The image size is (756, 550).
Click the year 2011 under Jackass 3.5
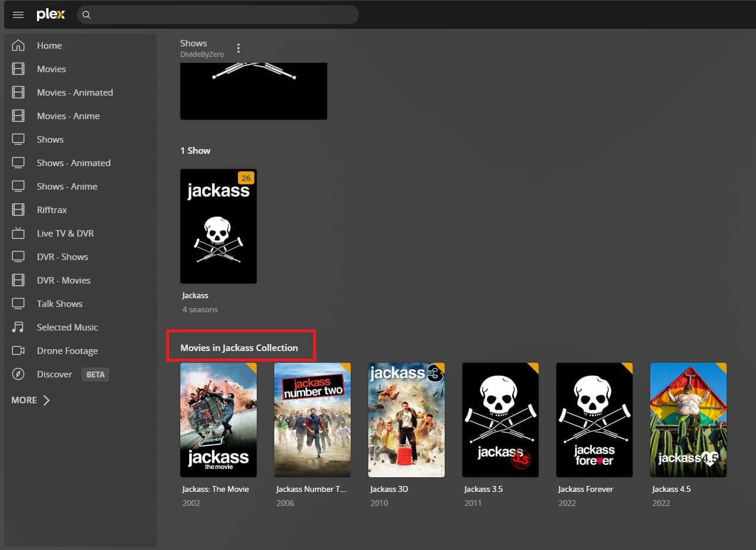pyautogui.click(x=473, y=503)
